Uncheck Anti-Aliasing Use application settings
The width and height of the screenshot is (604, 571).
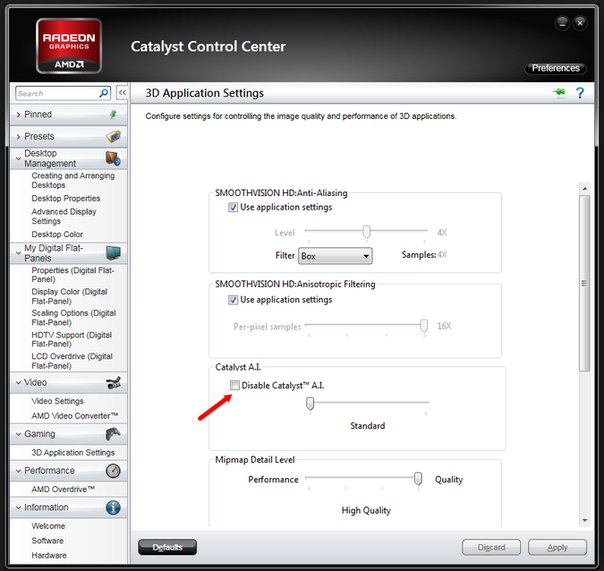point(233,207)
